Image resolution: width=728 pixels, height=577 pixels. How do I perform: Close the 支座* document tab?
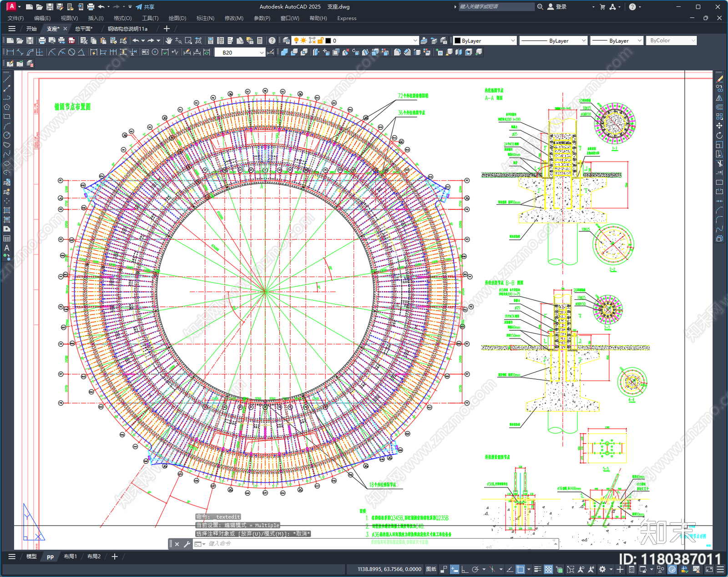tap(65, 29)
